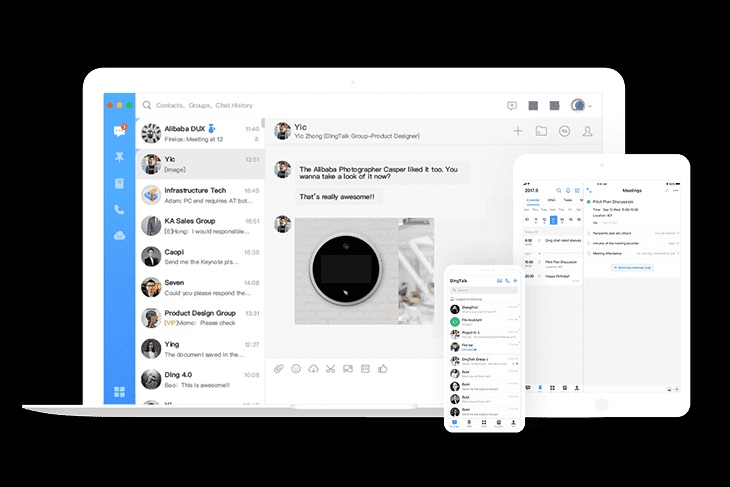Click the thumbs-up icon in chat toolbar

(x=382, y=369)
